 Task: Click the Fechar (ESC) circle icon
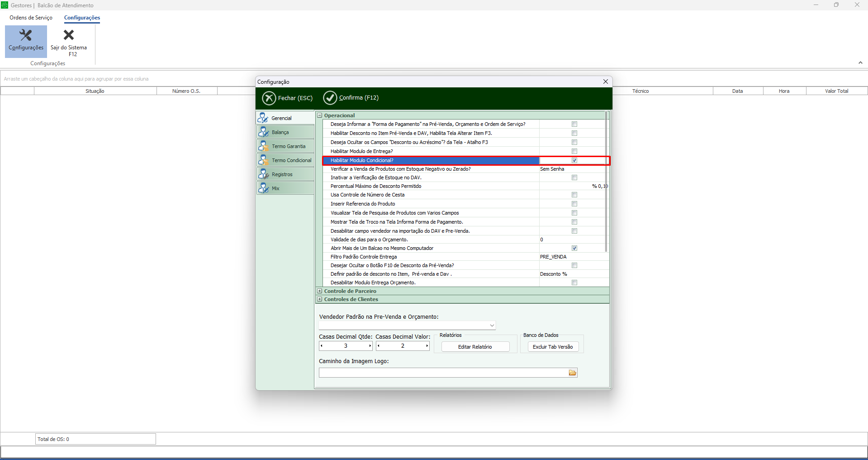pyautogui.click(x=269, y=98)
